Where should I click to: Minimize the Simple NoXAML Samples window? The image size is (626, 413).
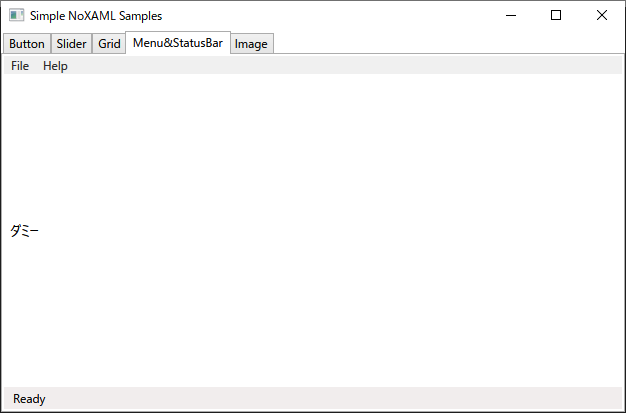click(511, 16)
